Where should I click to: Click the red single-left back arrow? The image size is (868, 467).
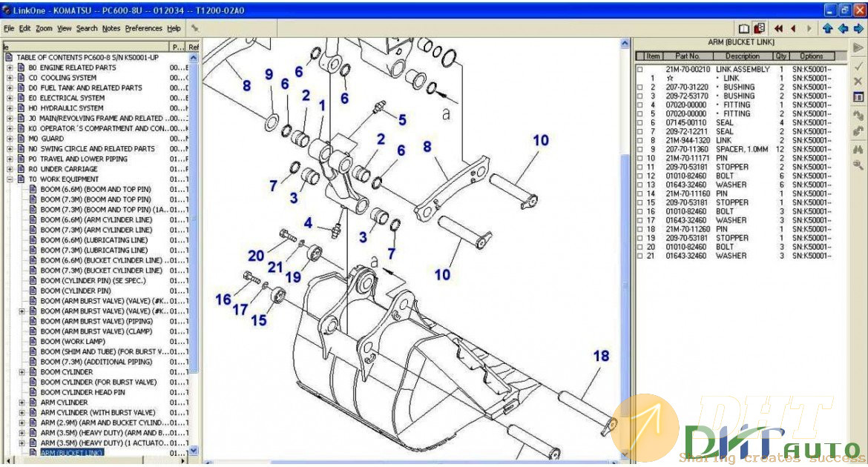click(x=793, y=28)
